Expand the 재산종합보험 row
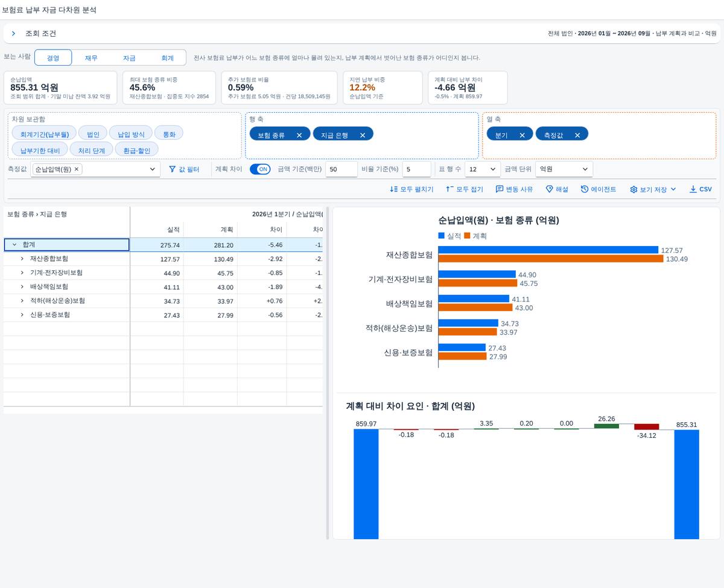Viewport: 724px width, 588px height. click(22, 259)
